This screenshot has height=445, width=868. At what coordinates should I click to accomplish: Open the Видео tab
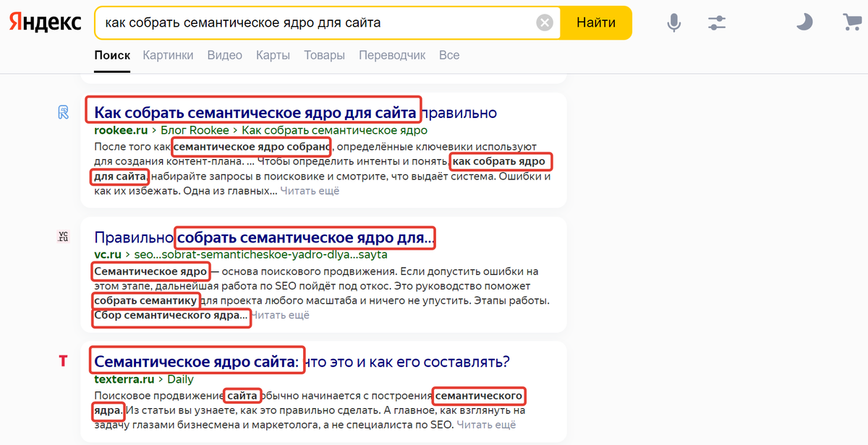(x=226, y=54)
